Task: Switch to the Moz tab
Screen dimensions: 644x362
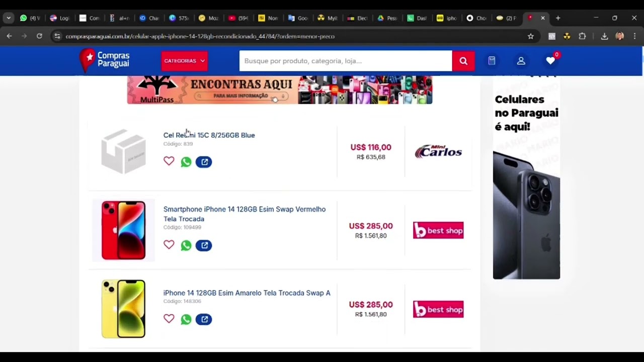Action: click(209, 18)
